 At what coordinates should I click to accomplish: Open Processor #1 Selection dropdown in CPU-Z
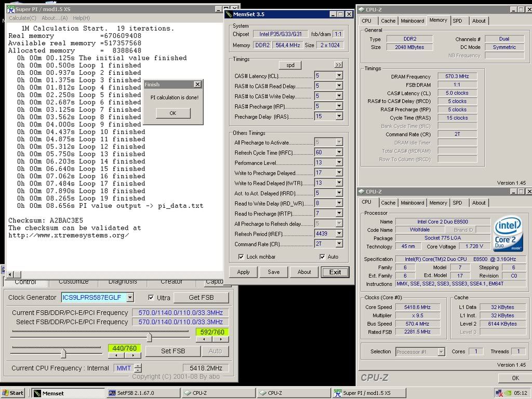(441, 352)
